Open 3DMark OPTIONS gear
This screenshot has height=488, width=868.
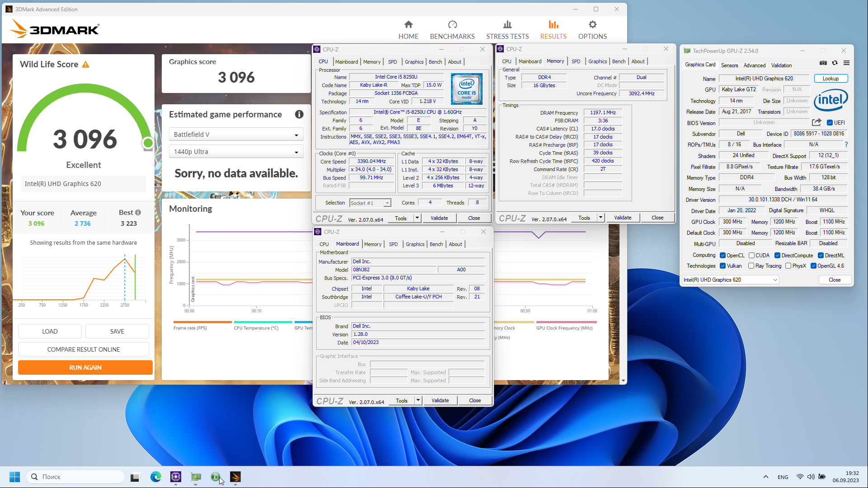tap(592, 30)
